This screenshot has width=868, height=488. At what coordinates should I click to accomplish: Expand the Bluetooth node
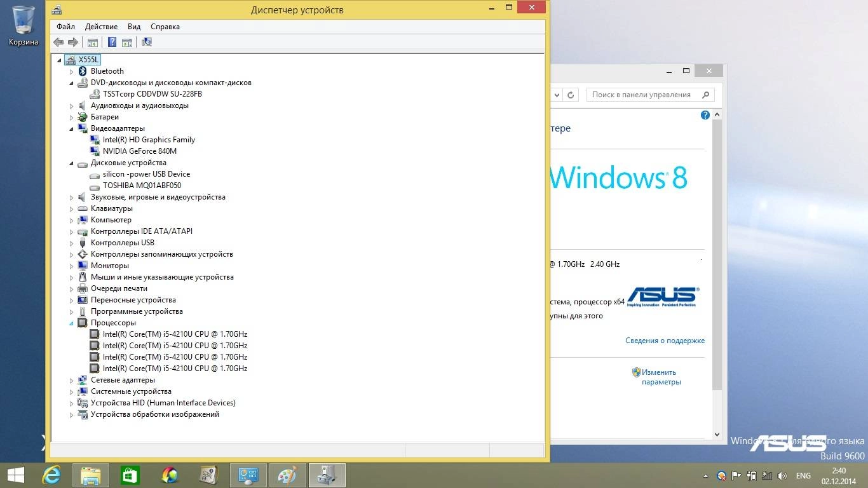[x=72, y=72]
